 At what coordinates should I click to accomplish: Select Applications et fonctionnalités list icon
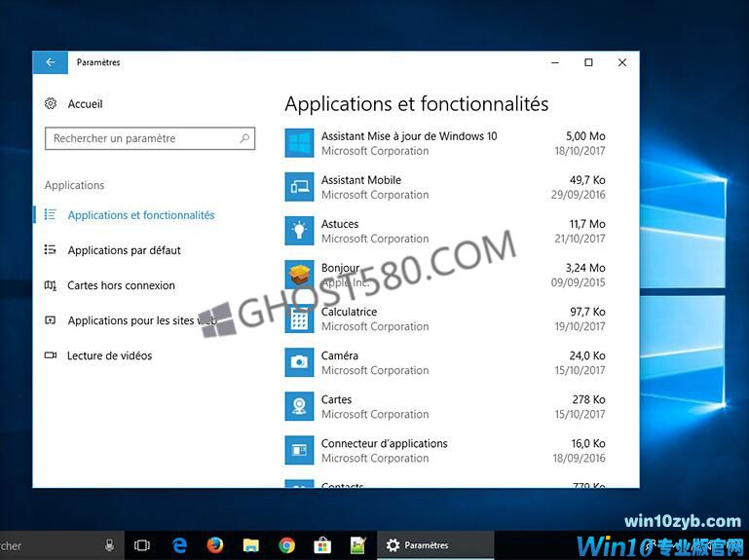click(50, 214)
